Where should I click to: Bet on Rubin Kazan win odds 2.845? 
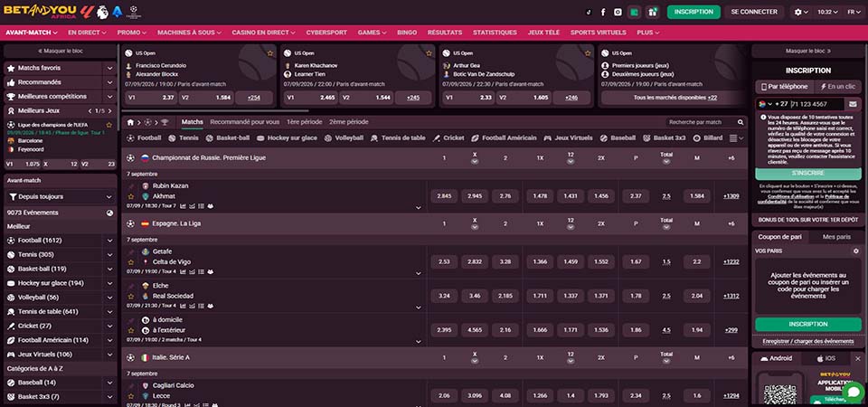[x=444, y=196]
